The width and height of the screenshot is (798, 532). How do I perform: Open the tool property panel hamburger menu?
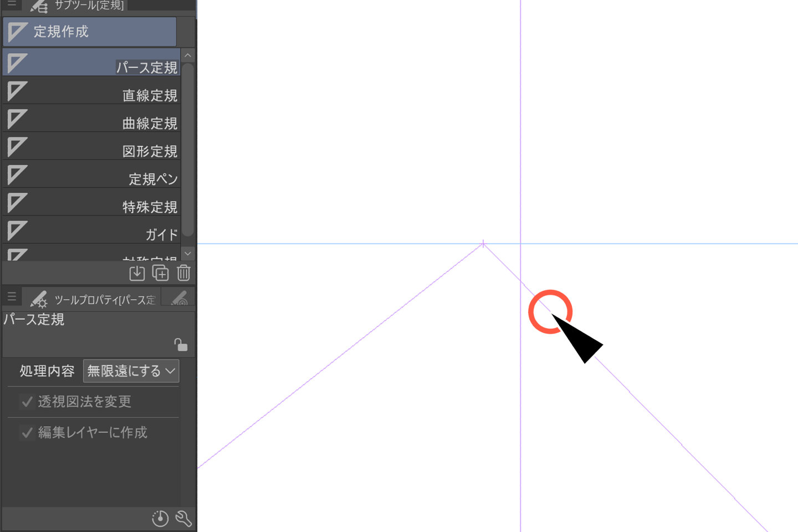point(12,297)
